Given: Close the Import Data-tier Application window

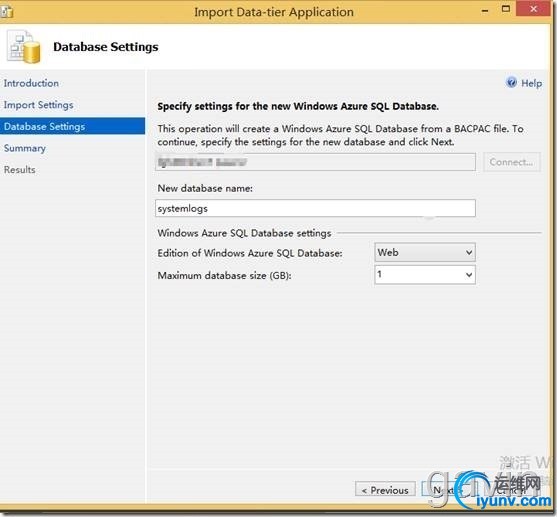Looking at the screenshot, I should (x=533, y=9).
